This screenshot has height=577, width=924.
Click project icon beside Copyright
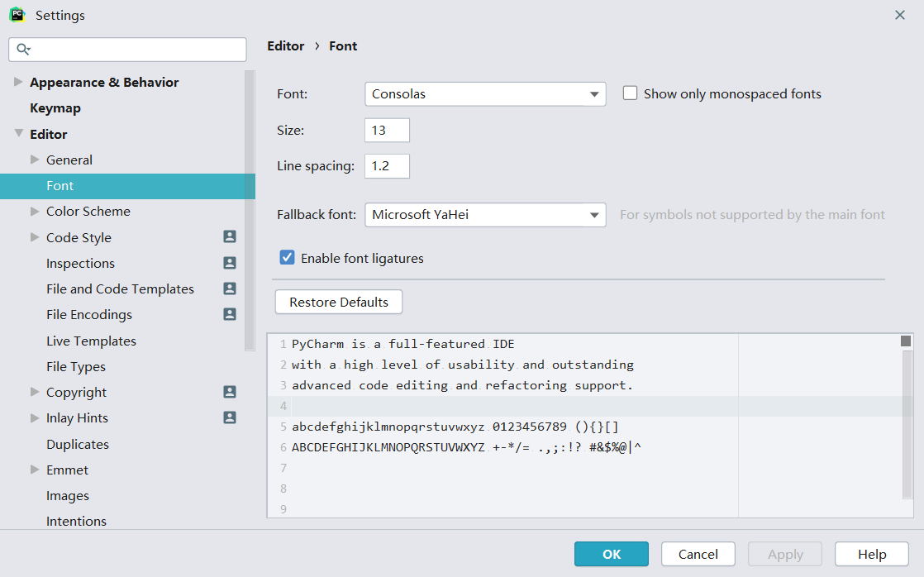tap(230, 392)
